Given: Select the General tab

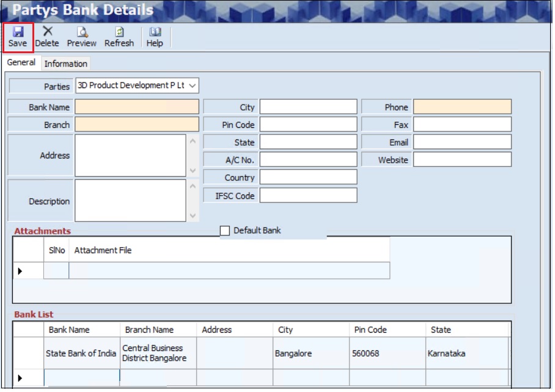Looking at the screenshot, I should [x=21, y=63].
